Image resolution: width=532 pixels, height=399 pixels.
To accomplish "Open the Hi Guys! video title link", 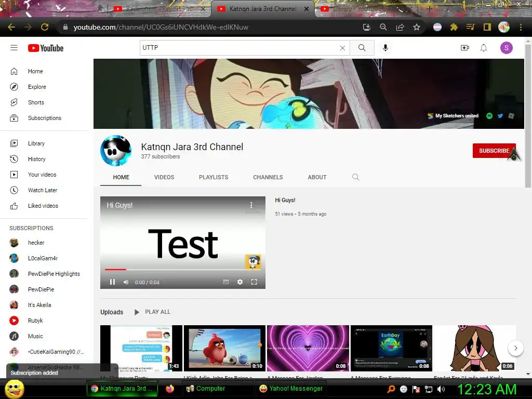I will coord(285,200).
